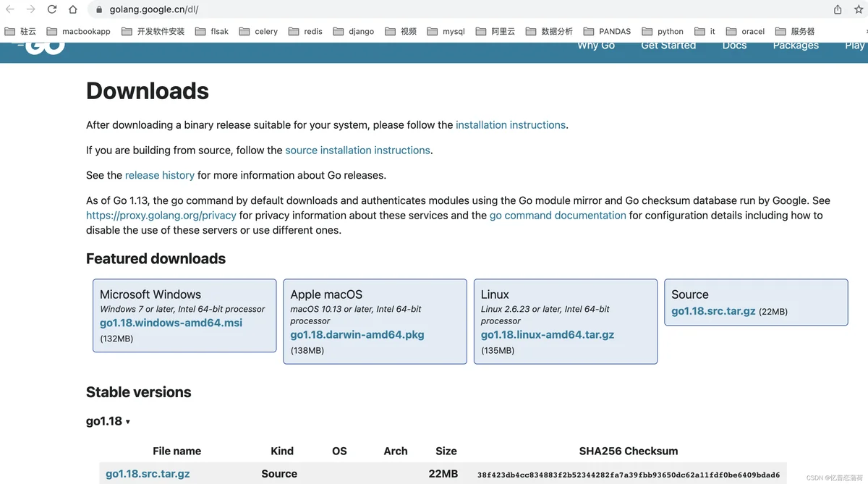The height and width of the screenshot is (484, 868).
Task: Click the lock icon in the address bar
Action: (x=99, y=10)
